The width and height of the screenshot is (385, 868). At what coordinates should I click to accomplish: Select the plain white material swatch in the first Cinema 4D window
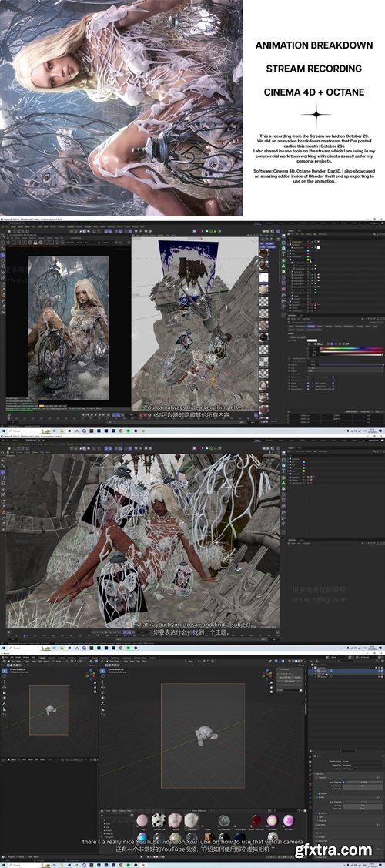click(x=264, y=279)
